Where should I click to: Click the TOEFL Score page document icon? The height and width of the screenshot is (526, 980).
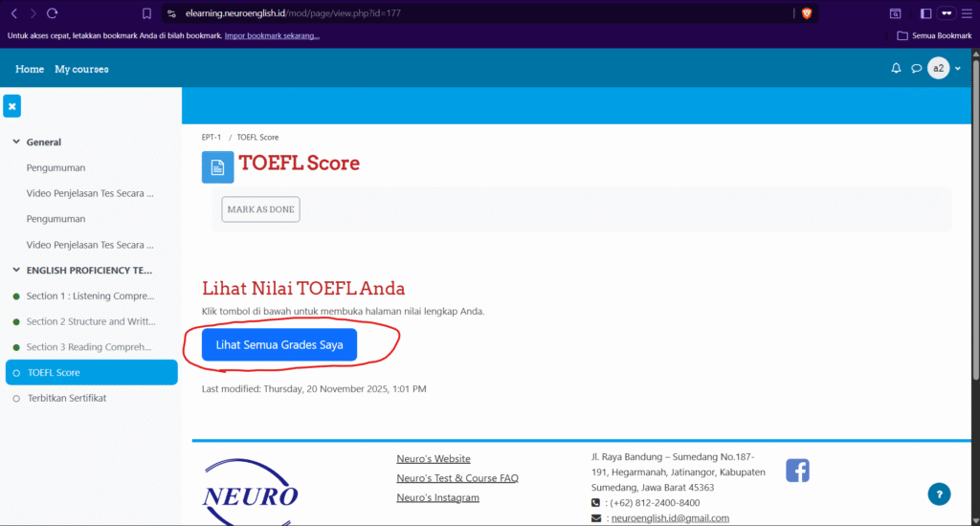[x=217, y=167]
